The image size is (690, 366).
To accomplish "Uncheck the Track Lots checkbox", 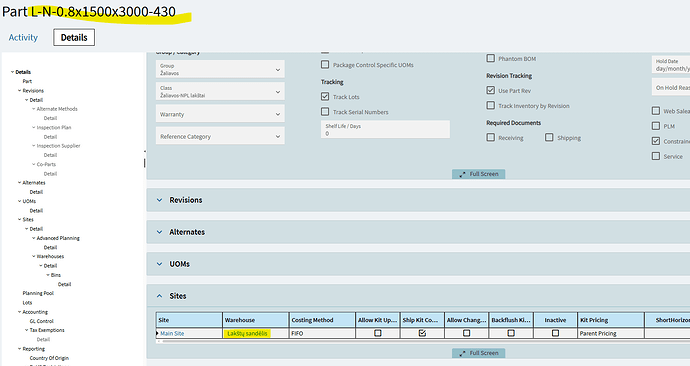I will [x=325, y=96].
